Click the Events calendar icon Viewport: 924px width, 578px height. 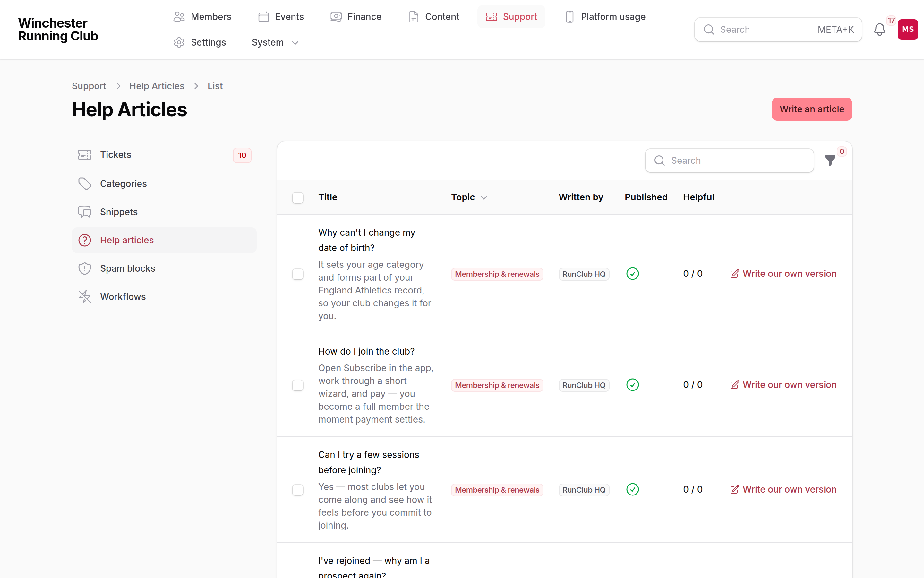click(x=263, y=17)
